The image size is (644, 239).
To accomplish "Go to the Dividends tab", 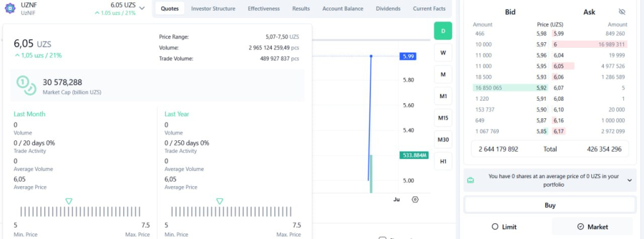I will tap(387, 9).
